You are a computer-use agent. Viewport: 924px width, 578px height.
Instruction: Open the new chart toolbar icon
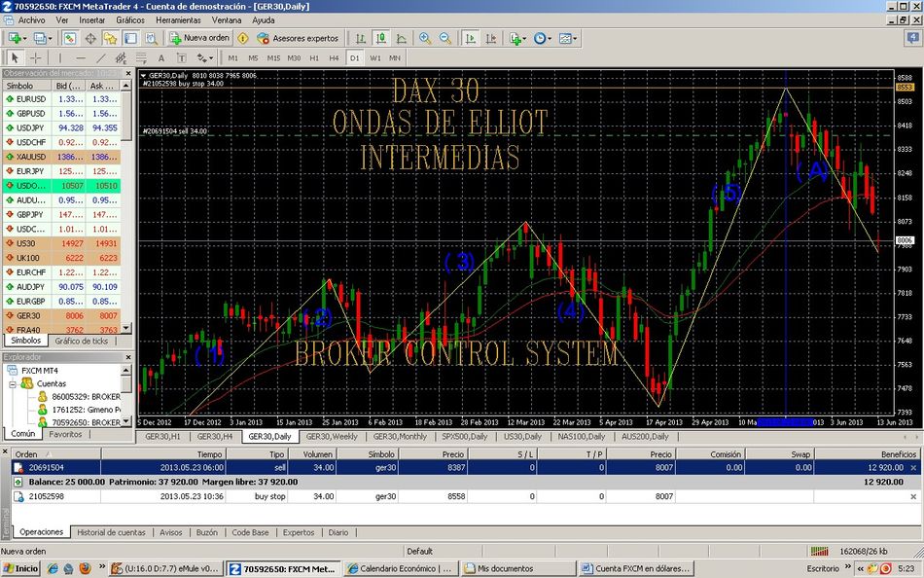pos(15,38)
